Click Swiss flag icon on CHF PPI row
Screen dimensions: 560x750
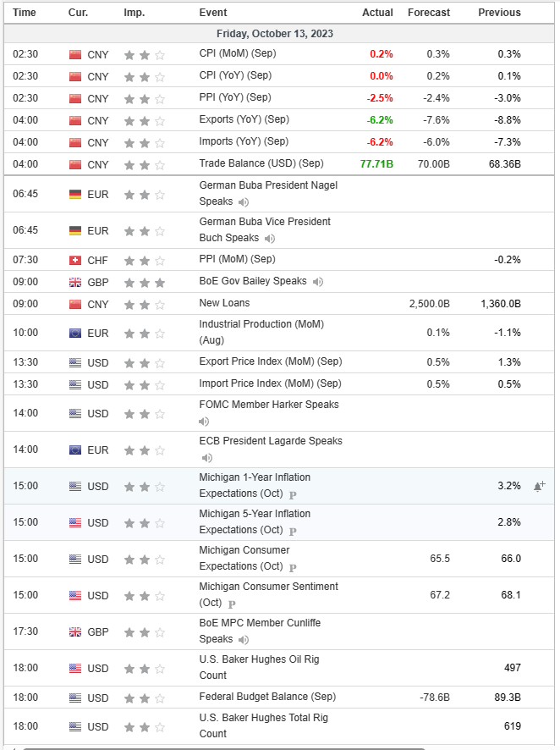coord(75,261)
